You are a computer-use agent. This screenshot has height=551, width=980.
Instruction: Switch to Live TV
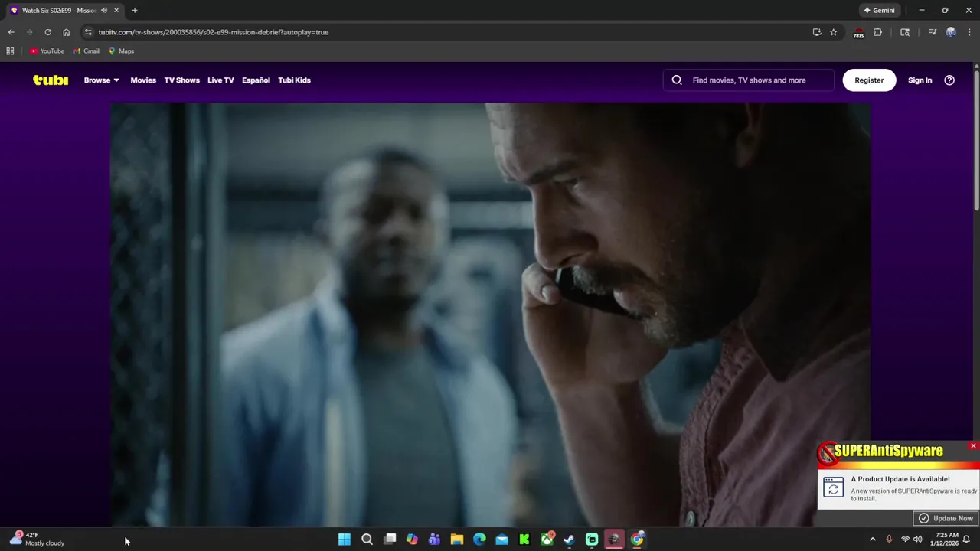[x=220, y=80]
